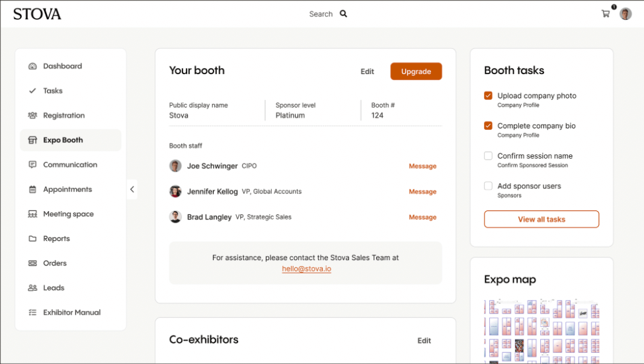Navigate to Appointments

(71, 189)
